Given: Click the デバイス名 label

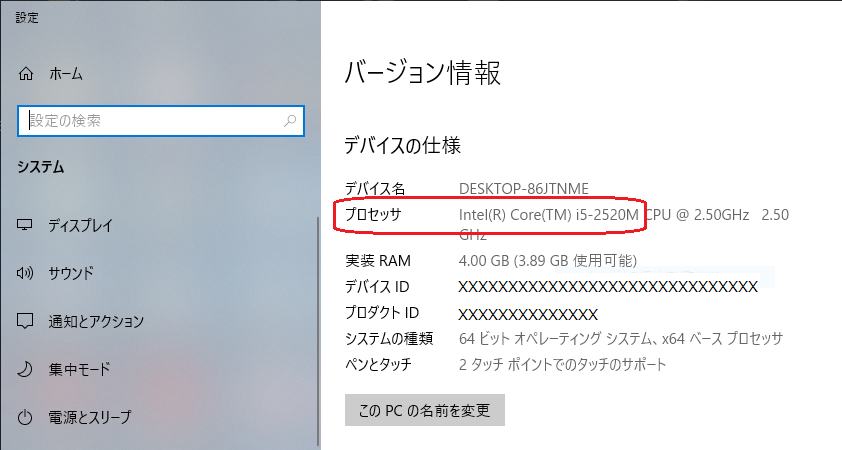Looking at the screenshot, I should pyautogui.click(x=375, y=188).
